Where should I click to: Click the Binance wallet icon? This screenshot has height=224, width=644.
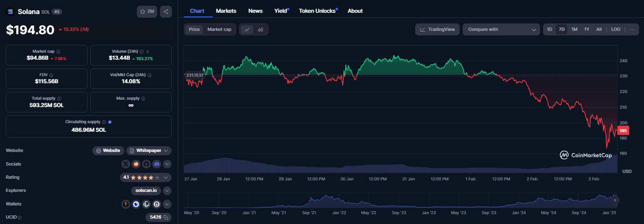tap(126, 204)
